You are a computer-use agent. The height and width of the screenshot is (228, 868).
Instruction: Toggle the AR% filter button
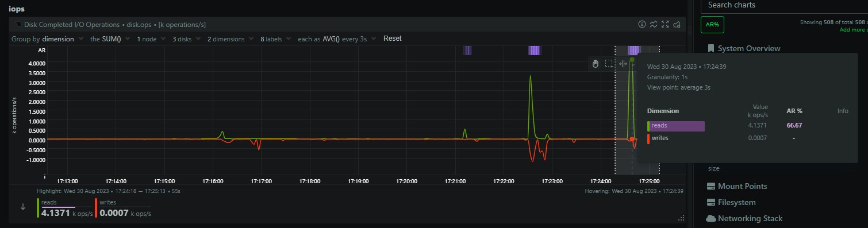pos(712,25)
